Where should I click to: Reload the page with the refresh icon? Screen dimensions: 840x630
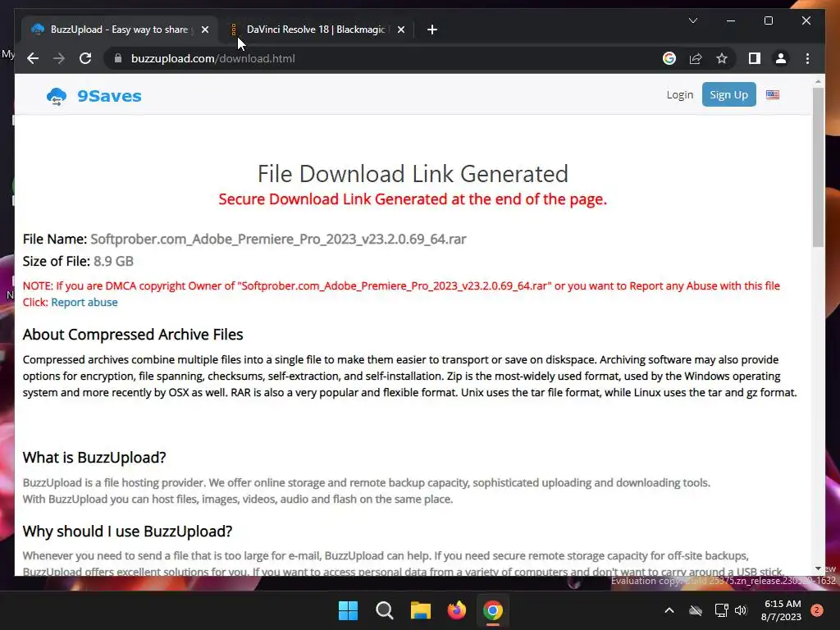[x=85, y=58]
